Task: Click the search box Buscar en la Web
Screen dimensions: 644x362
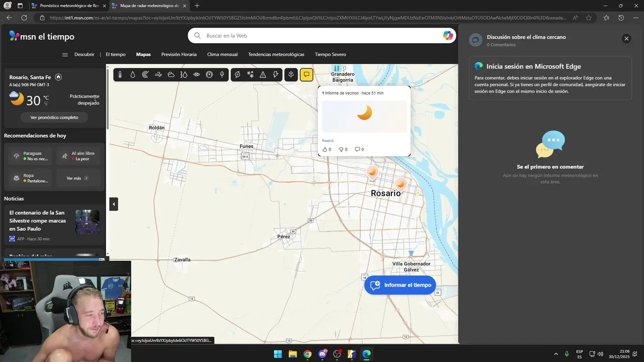Action: [x=322, y=36]
